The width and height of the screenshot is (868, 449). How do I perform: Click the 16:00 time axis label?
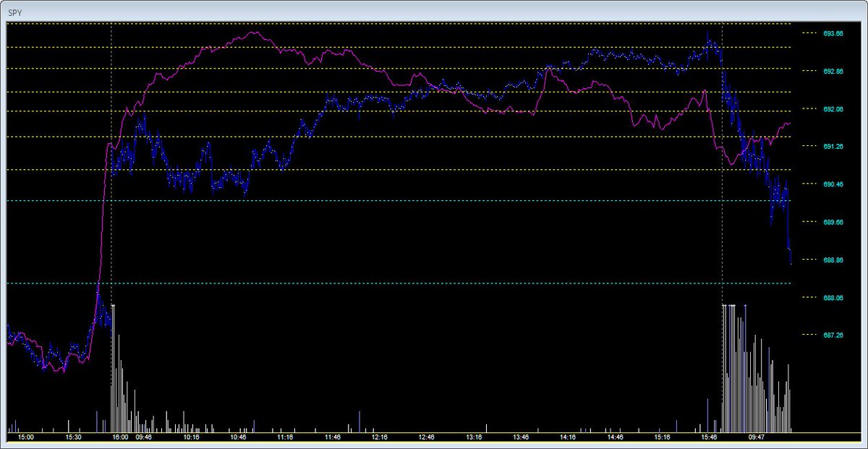coord(120,437)
